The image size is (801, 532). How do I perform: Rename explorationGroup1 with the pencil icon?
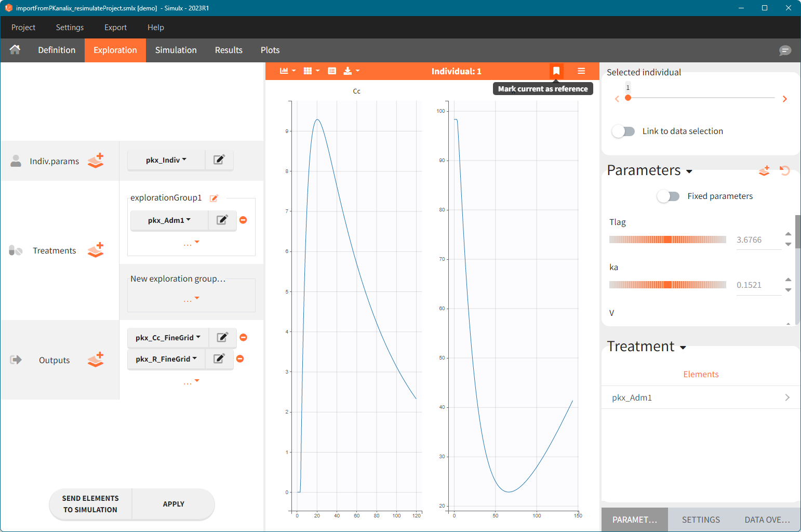pyautogui.click(x=213, y=198)
